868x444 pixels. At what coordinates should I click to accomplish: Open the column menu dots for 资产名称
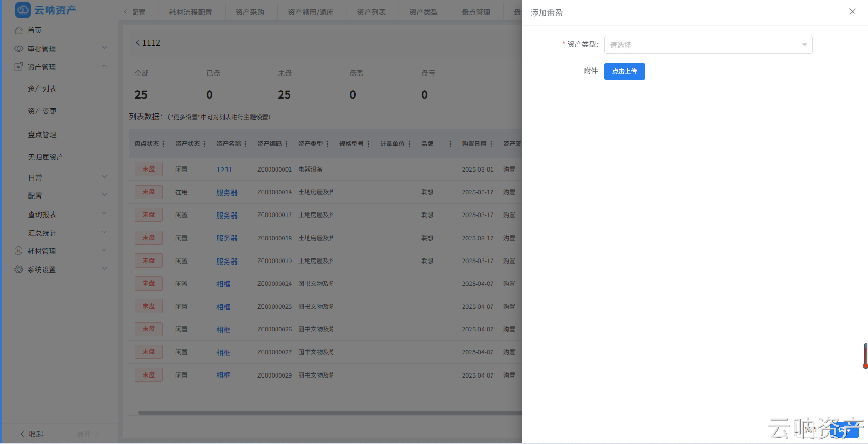click(245, 144)
